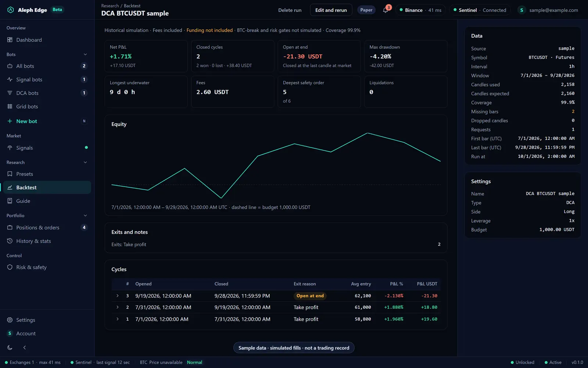This screenshot has width=588, height=368.
Task: Open the notifications bell icon
Action: pyautogui.click(x=385, y=10)
